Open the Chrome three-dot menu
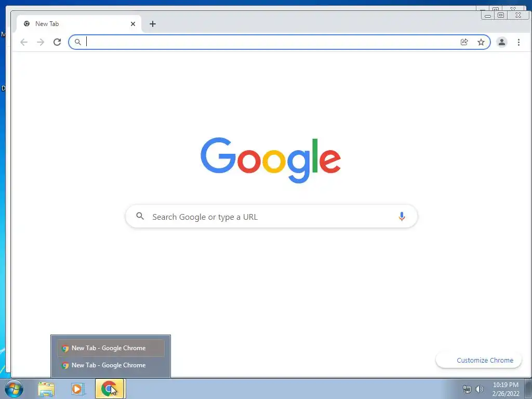 [x=518, y=42]
